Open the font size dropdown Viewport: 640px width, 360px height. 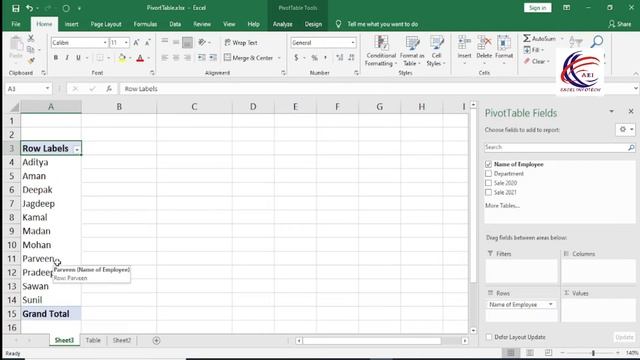(126, 42)
